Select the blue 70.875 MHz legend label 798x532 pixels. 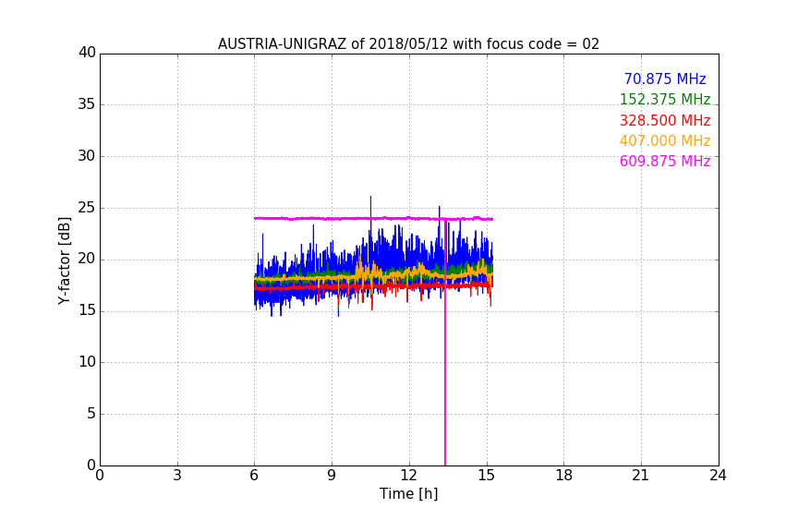(665, 79)
